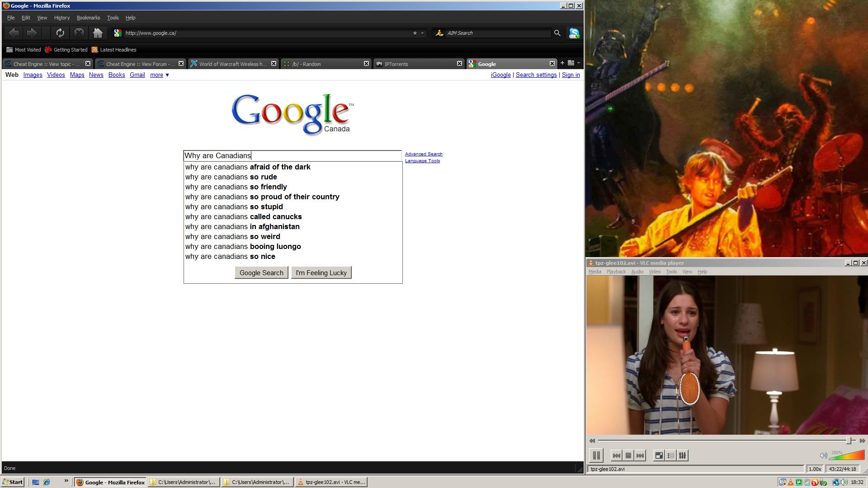Click Firefox home button
The height and width of the screenshot is (488, 868).
98,33
